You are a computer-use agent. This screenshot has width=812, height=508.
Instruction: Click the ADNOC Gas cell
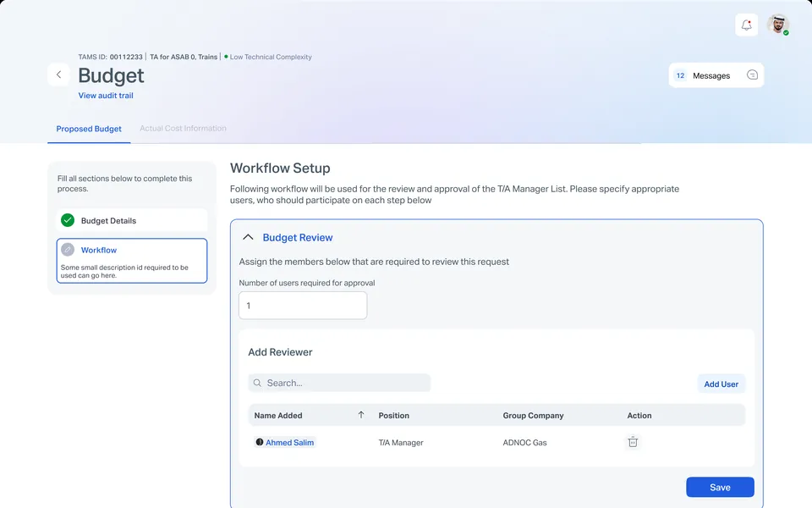coord(524,443)
